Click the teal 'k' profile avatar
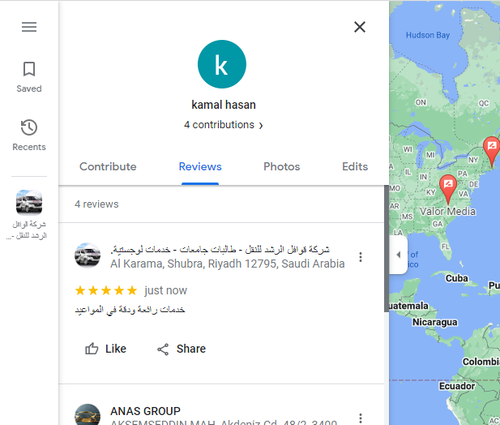The width and height of the screenshot is (500, 425). pos(222,64)
